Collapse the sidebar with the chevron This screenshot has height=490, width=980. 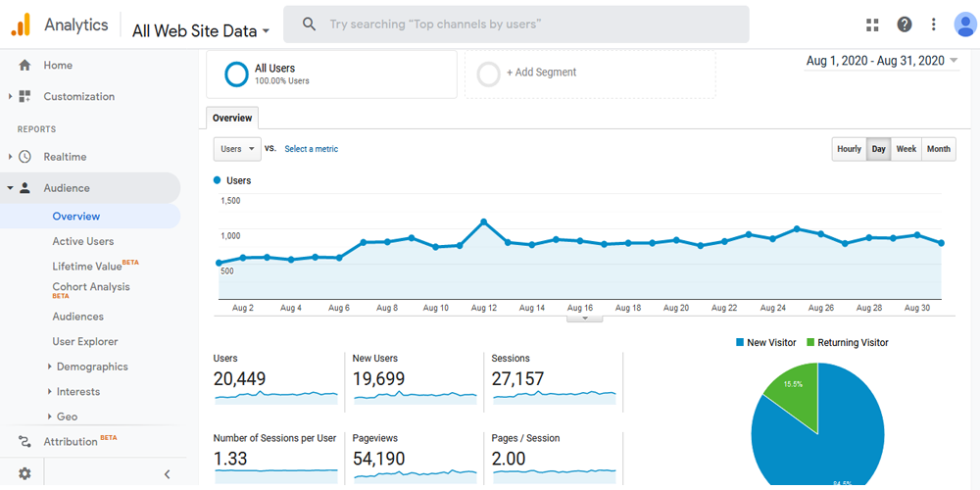coord(167,474)
